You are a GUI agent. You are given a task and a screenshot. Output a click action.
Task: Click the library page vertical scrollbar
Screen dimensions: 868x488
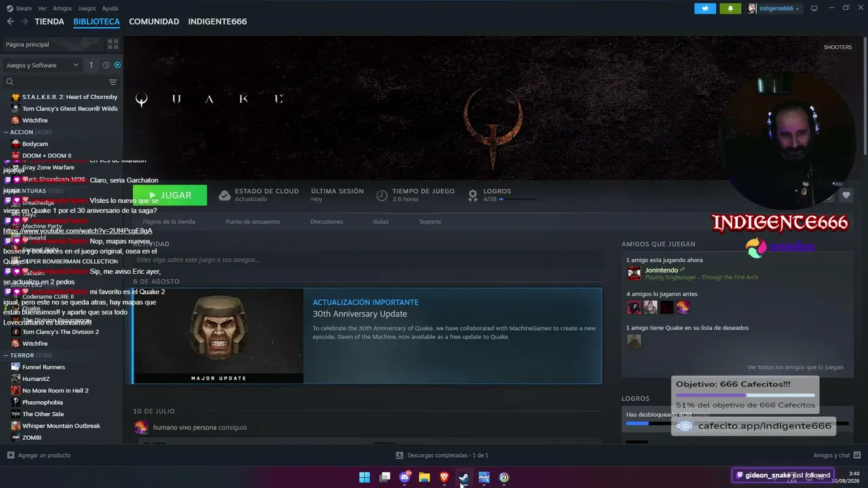click(x=865, y=95)
